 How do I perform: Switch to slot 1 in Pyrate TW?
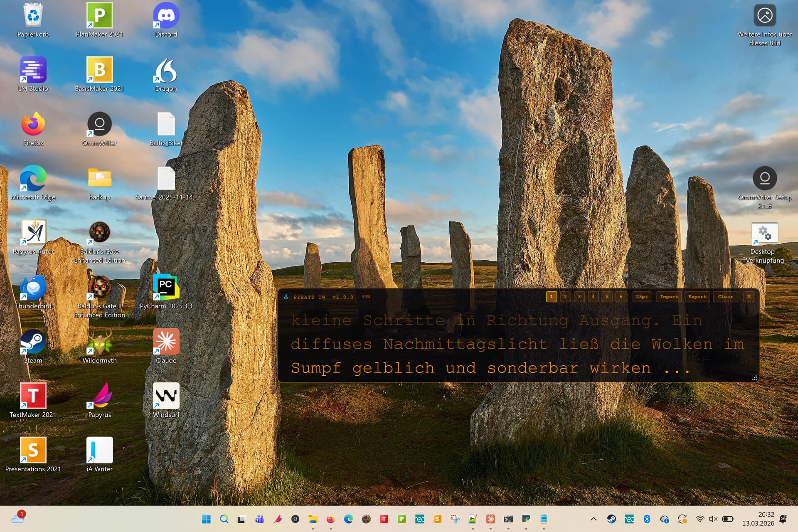click(x=551, y=297)
